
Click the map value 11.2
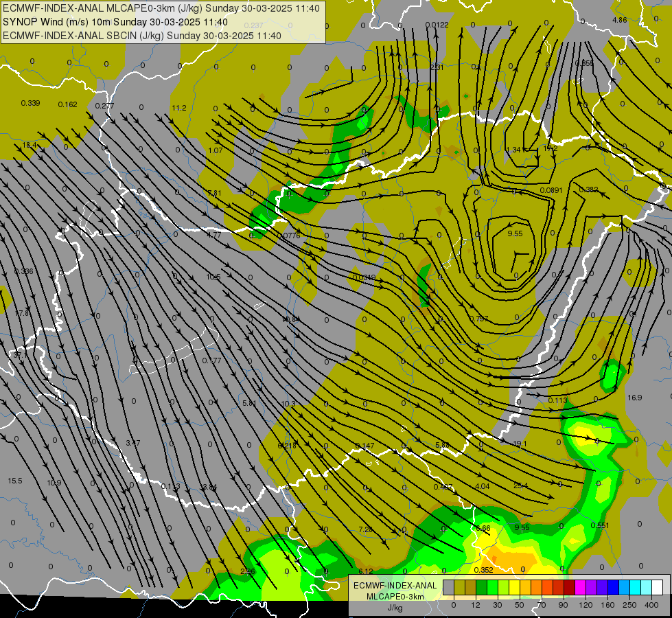coord(178,108)
